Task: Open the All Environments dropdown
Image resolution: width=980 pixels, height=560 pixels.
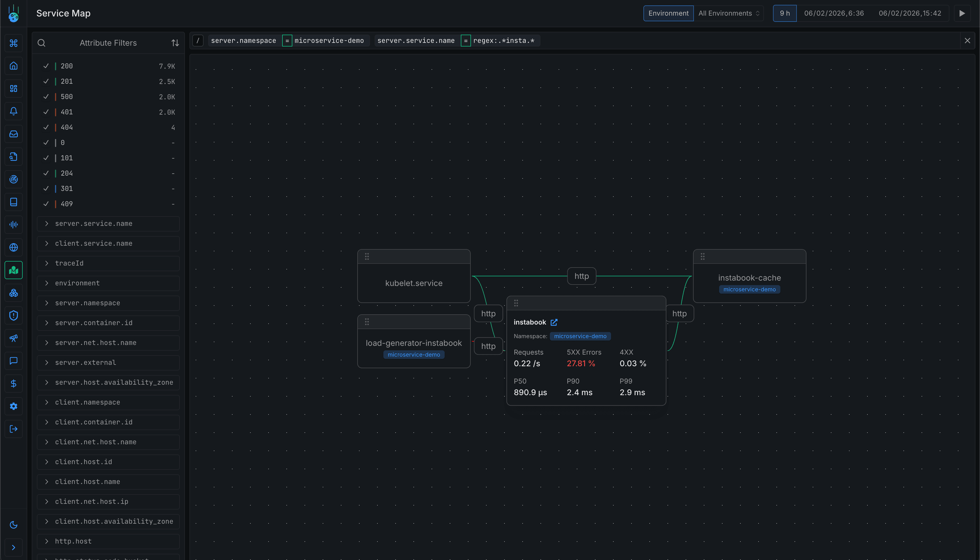Action: [728, 13]
